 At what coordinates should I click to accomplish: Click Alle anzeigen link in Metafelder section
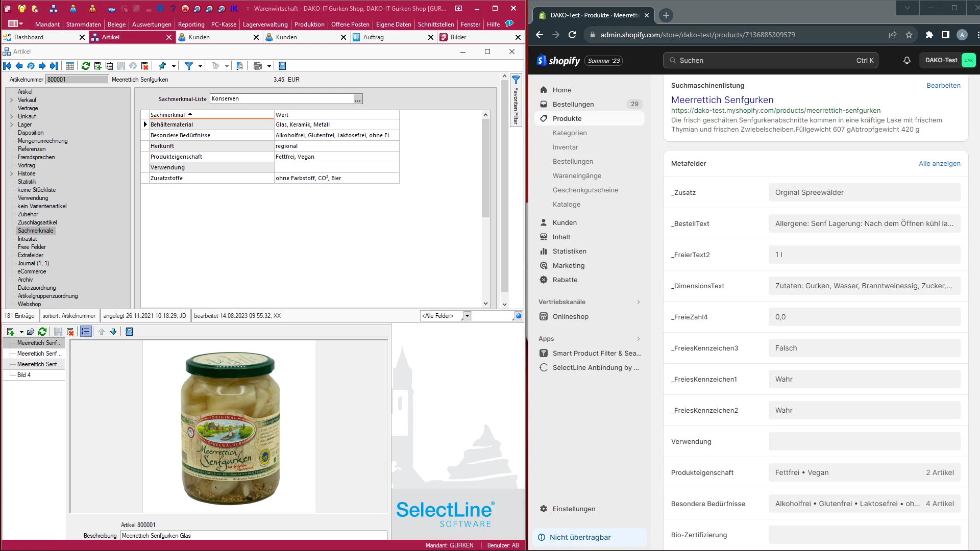[939, 163]
